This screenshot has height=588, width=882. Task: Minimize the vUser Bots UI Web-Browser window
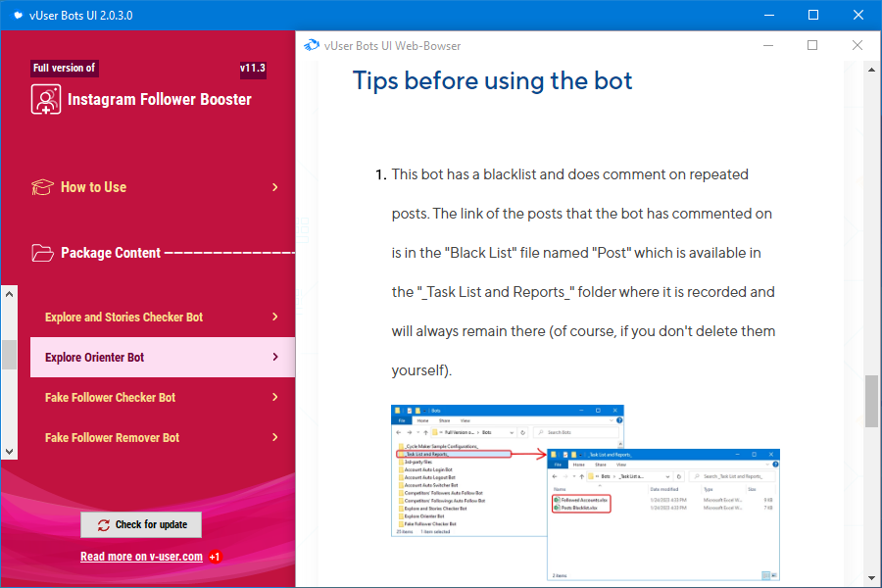click(768, 46)
